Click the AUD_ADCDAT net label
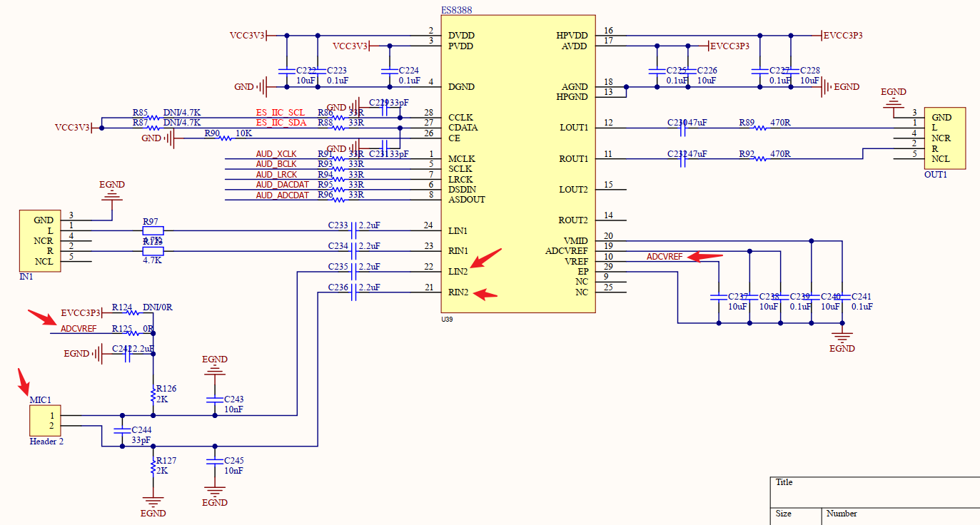The width and height of the screenshot is (980, 525). [x=283, y=195]
